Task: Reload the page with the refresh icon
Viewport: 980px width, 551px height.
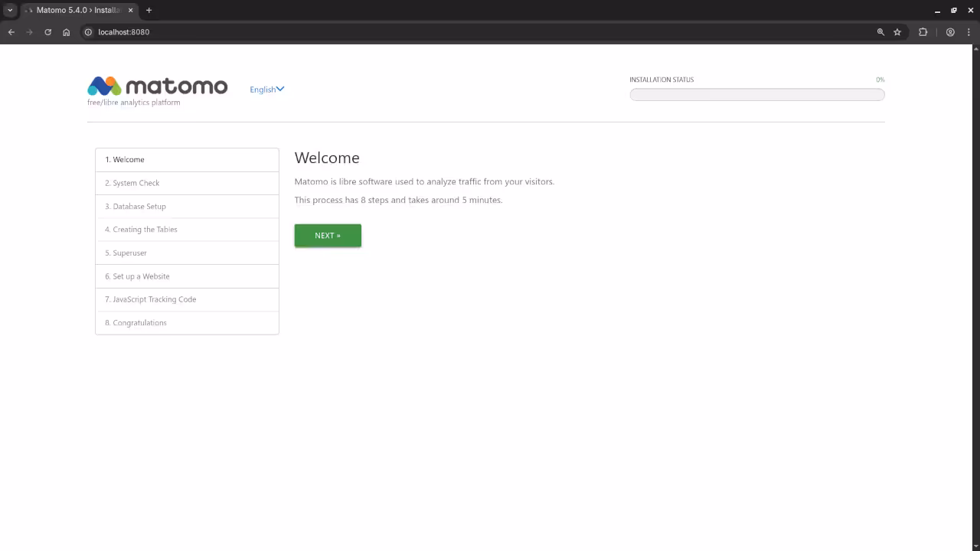Action: [x=47, y=32]
